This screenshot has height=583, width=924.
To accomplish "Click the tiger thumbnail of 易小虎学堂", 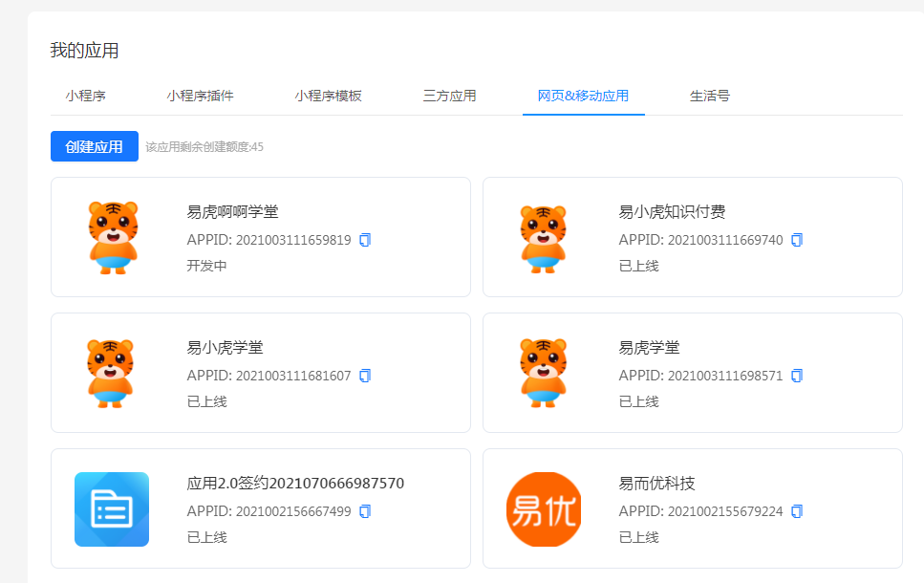I will pyautogui.click(x=111, y=373).
